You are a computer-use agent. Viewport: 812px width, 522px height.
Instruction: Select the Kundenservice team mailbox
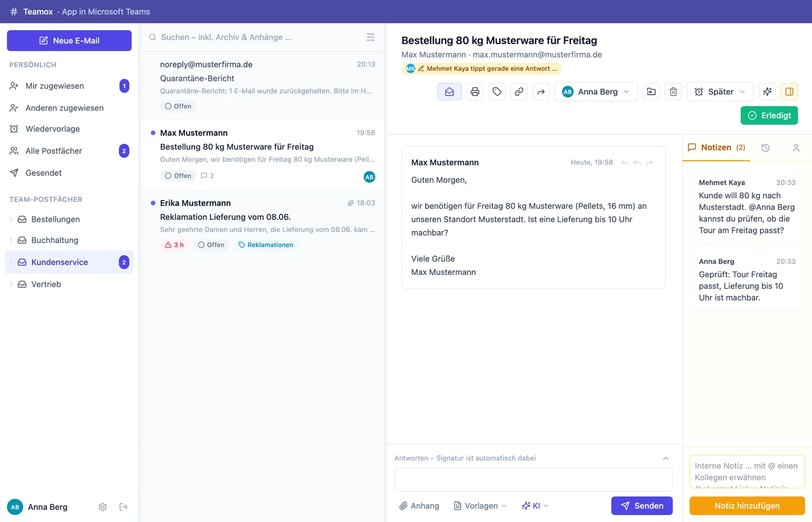[69, 262]
